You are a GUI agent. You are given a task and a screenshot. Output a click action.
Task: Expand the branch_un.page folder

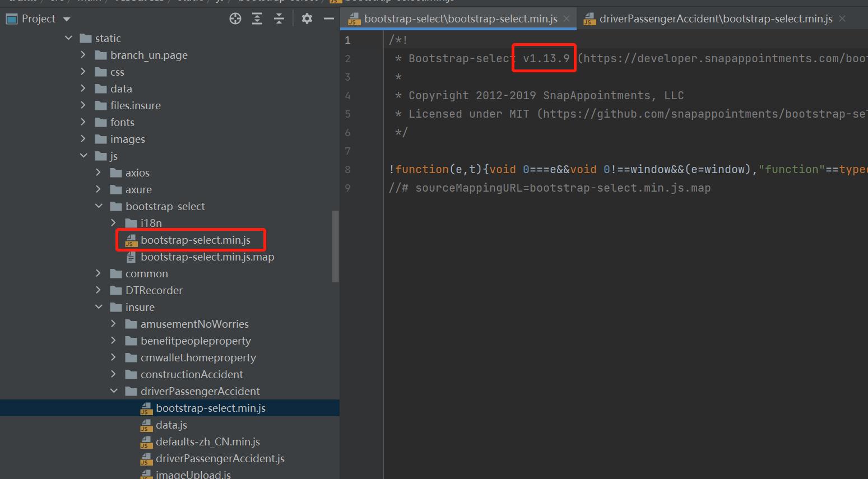click(83, 55)
